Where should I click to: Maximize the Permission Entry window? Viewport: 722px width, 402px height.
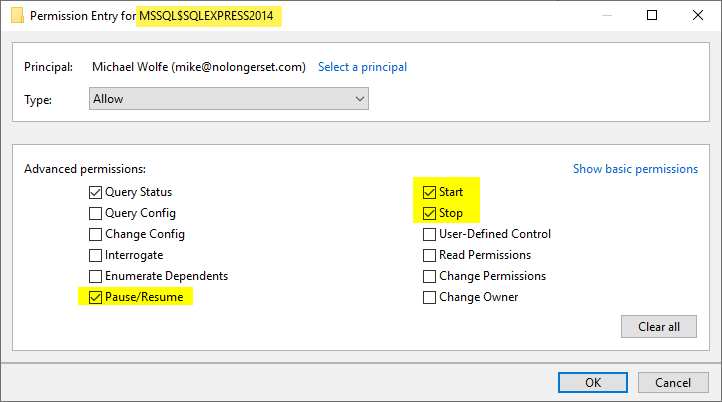click(652, 15)
